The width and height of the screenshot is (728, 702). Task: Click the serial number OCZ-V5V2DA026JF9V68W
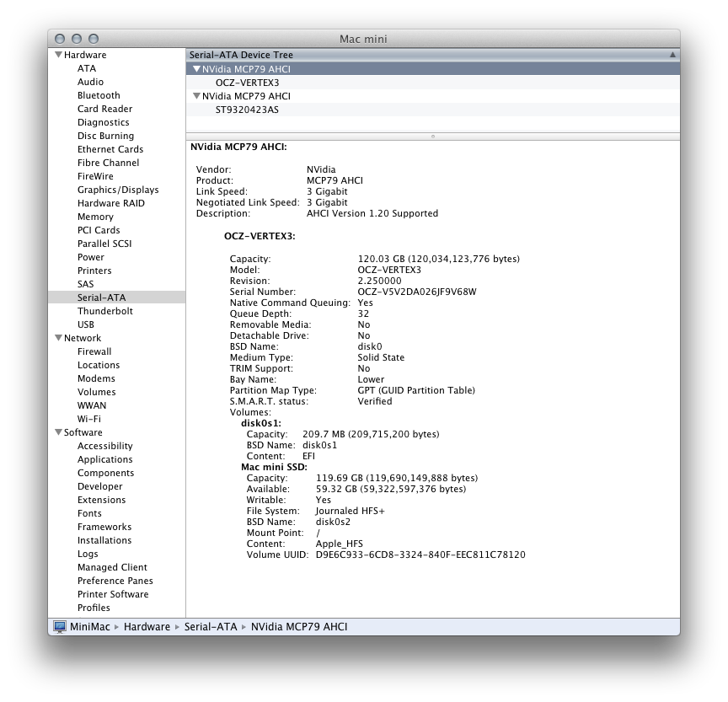point(417,292)
